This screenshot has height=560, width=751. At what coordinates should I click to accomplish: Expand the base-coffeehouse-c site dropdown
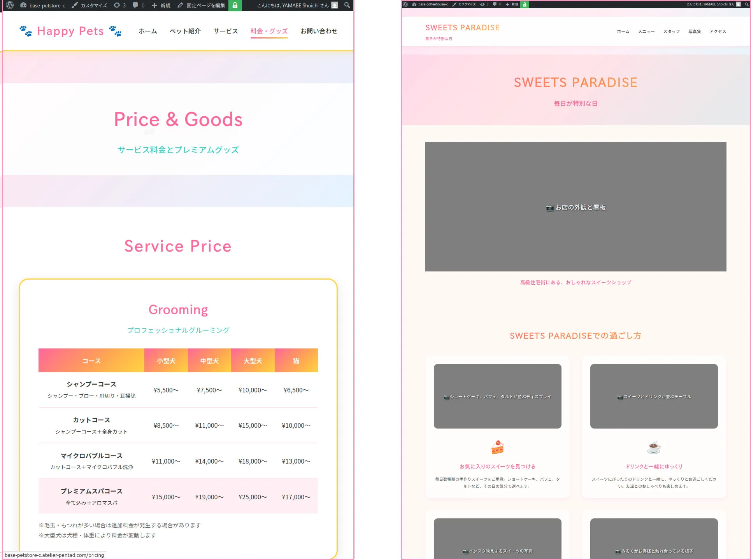click(x=434, y=4)
